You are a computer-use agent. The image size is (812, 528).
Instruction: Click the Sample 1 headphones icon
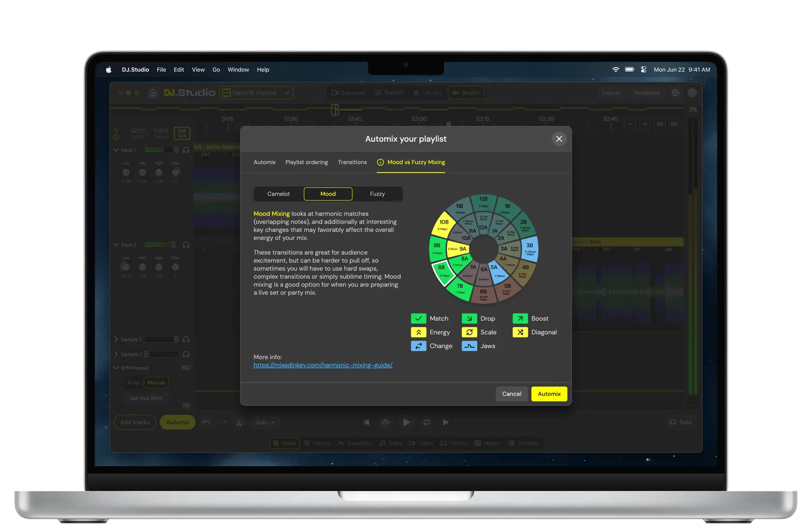[186, 340]
